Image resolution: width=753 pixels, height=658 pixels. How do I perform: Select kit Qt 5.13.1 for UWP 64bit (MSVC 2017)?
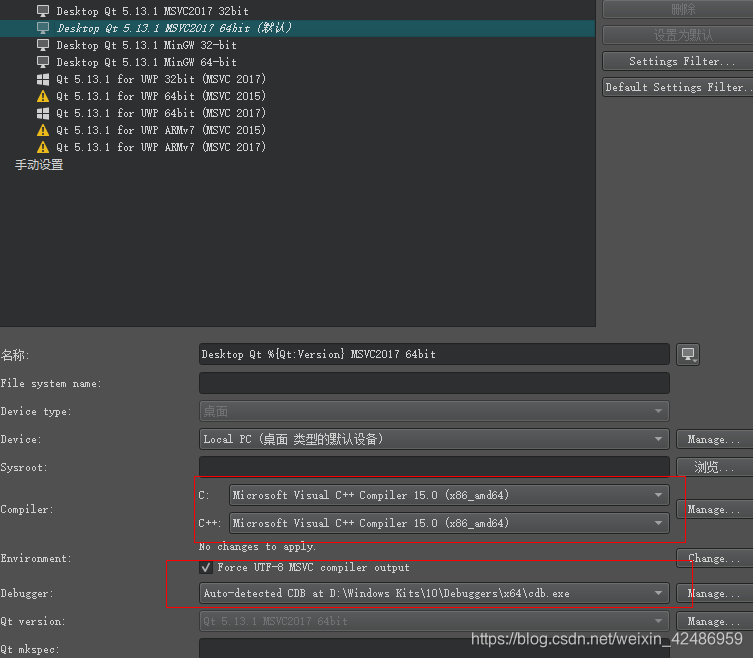coord(161,113)
